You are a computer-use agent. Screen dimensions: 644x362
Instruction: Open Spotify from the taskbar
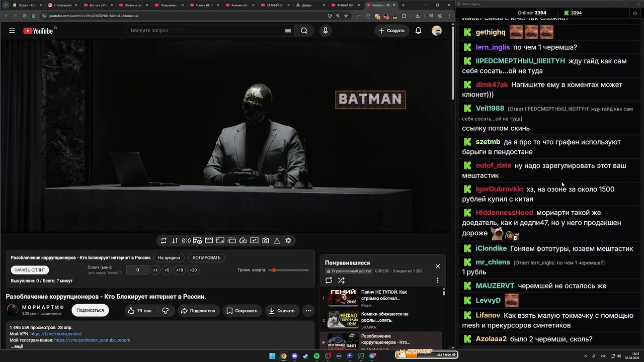click(x=316, y=356)
